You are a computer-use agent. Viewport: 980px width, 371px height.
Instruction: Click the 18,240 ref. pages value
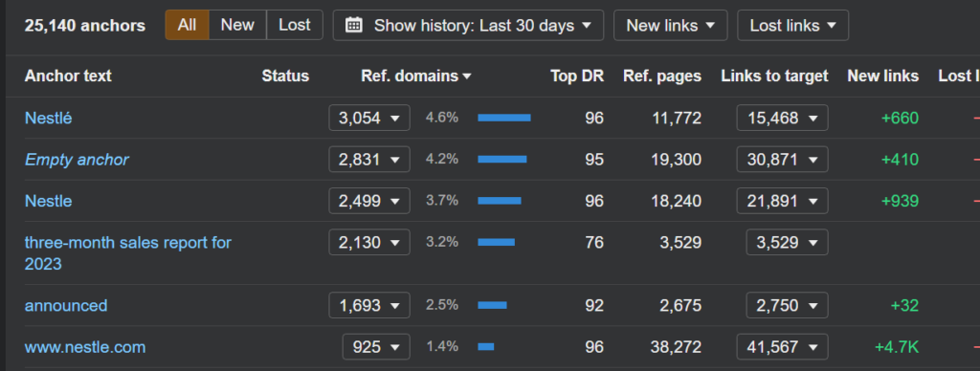click(x=677, y=201)
